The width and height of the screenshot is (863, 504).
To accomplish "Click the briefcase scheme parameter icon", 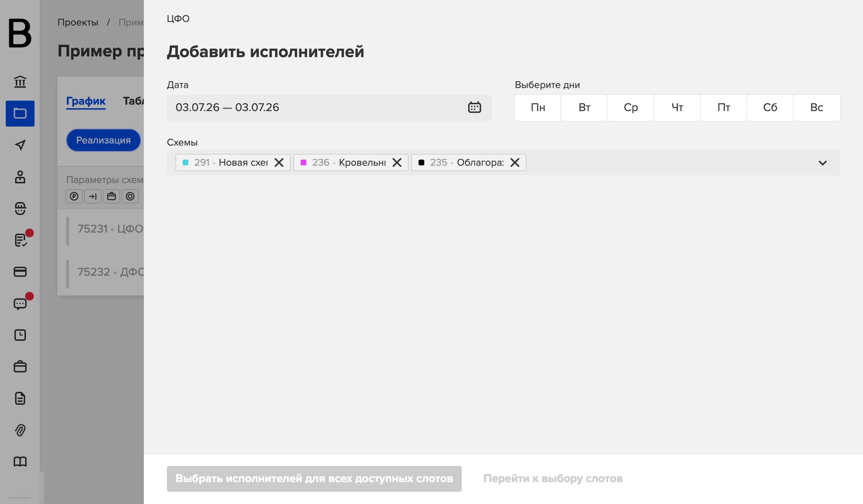I will [x=111, y=196].
